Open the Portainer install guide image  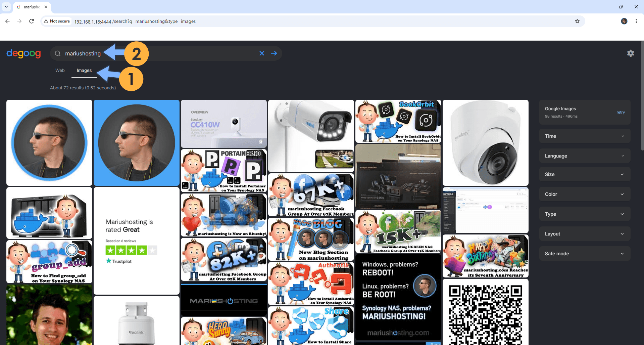pyautogui.click(x=224, y=171)
